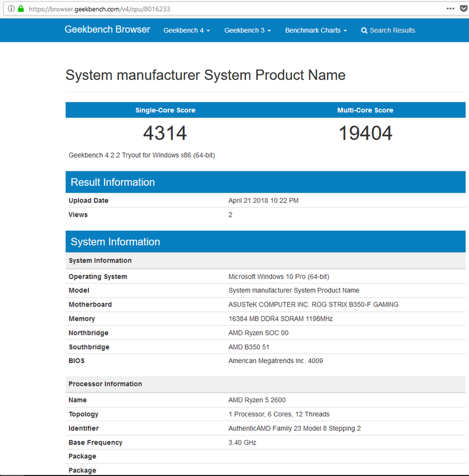Click the 6 Cores, 12 Threads topology value
Image resolution: width=469 pixels, height=476 pixels.
click(279, 414)
